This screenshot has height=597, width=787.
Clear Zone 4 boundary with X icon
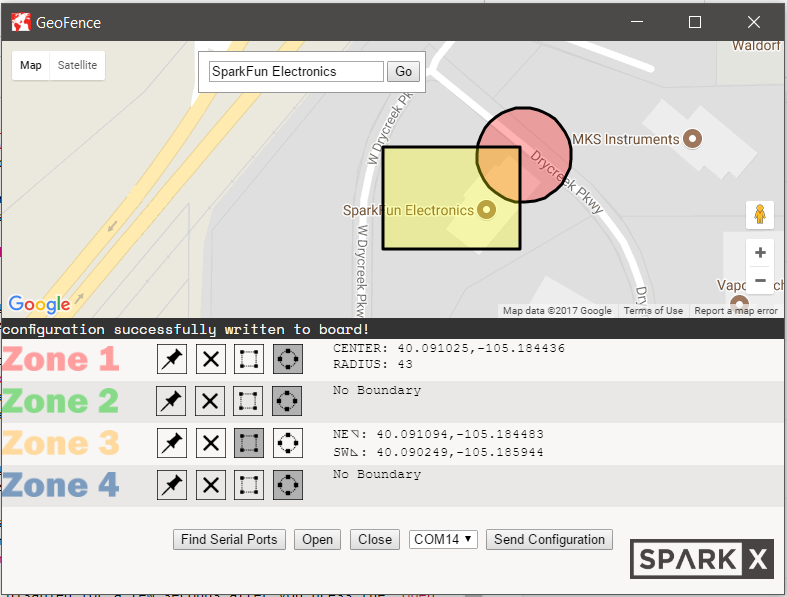211,485
